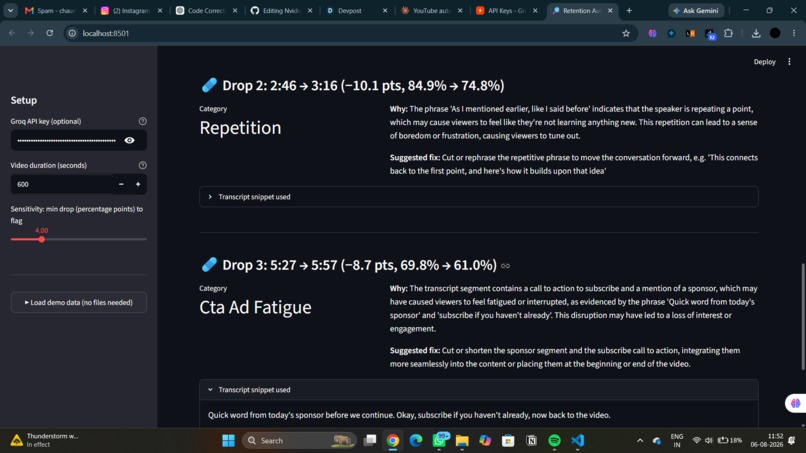Switch to the Spam Gmail tab

click(56, 10)
